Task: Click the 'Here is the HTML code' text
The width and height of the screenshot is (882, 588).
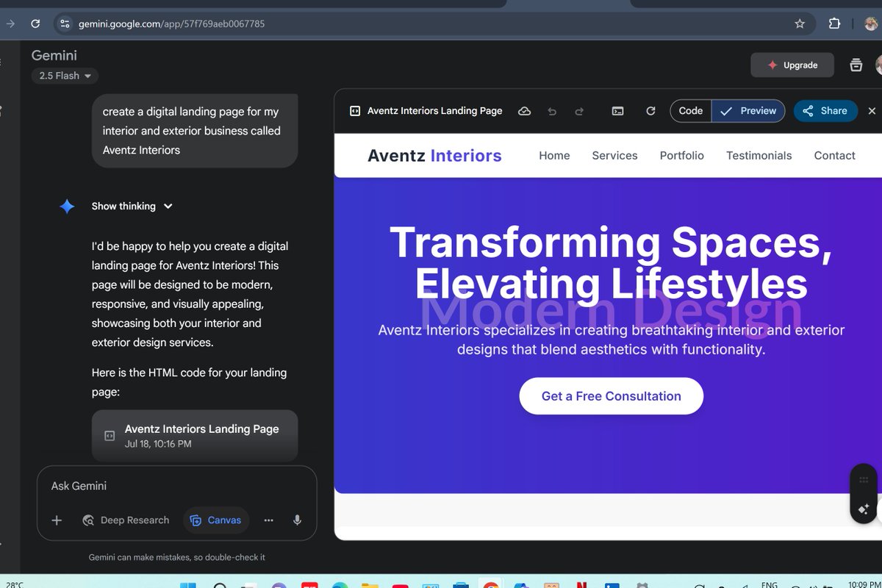Action: [x=189, y=382]
